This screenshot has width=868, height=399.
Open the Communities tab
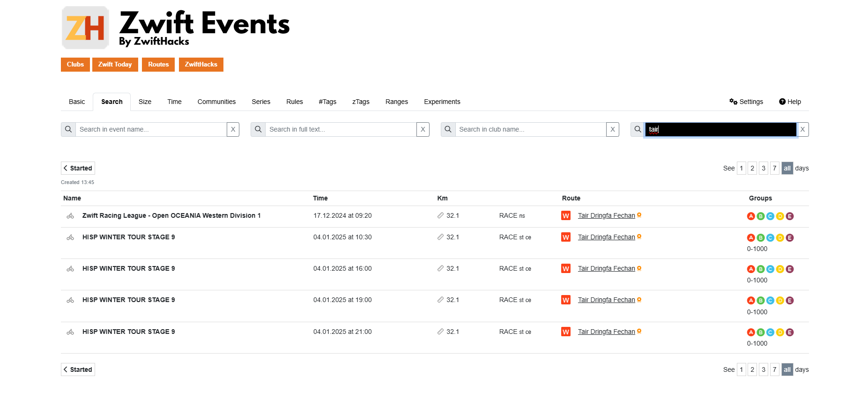(216, 102)
